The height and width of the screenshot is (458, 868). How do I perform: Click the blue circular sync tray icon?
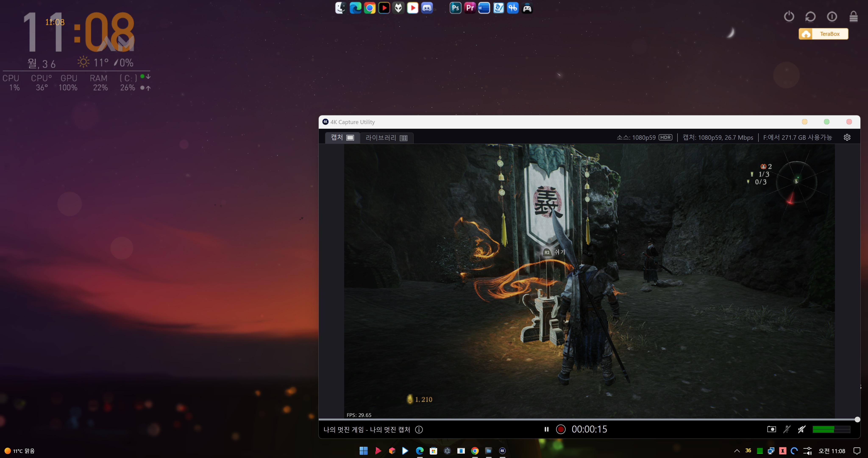794,451
